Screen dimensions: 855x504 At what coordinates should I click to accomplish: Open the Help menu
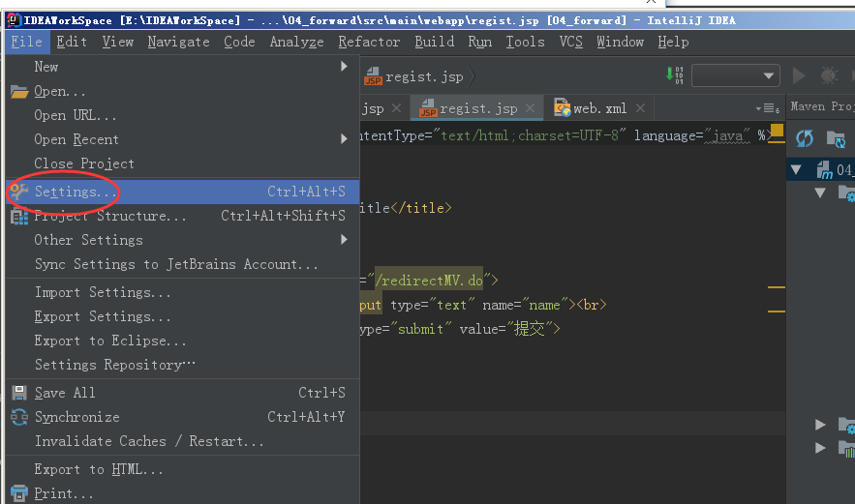tap(673, 42)
